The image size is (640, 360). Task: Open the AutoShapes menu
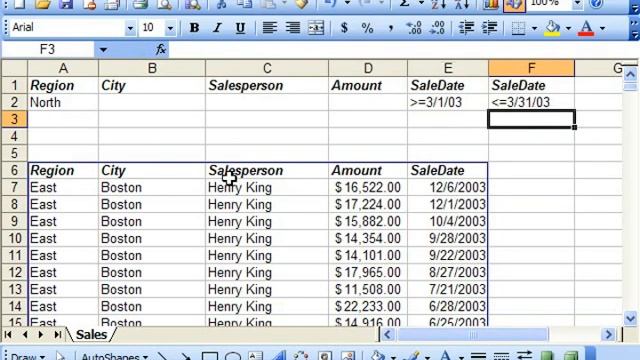coord(114,356)
